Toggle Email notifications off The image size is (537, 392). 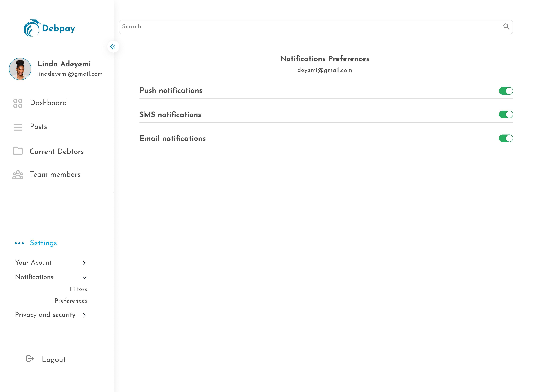coord(506,138)
